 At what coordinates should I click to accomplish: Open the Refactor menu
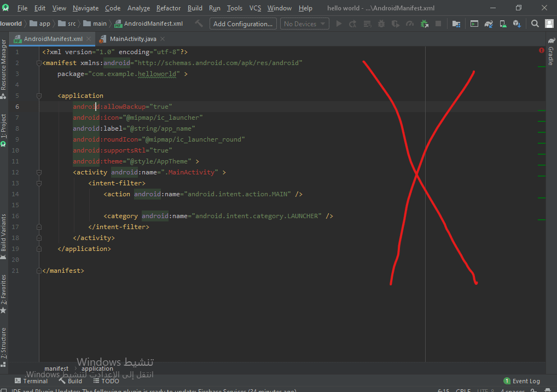(168, 8)
